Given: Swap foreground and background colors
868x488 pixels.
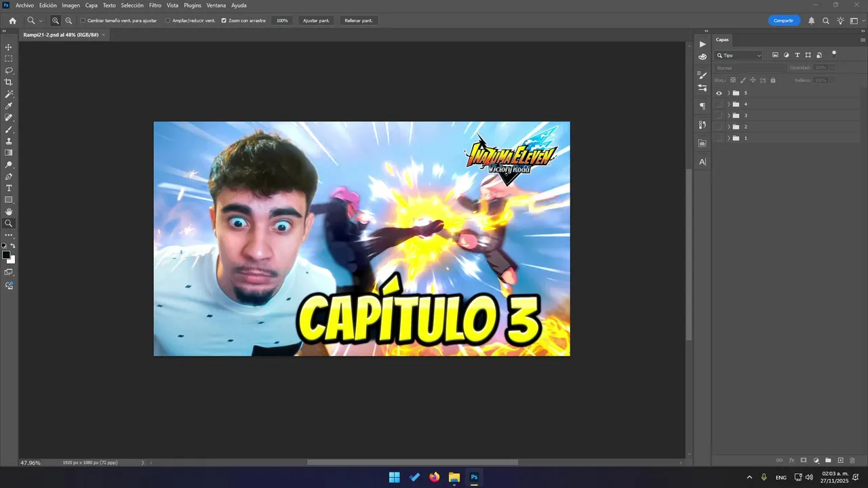Looking at the screenshot, I should (13, 246).
